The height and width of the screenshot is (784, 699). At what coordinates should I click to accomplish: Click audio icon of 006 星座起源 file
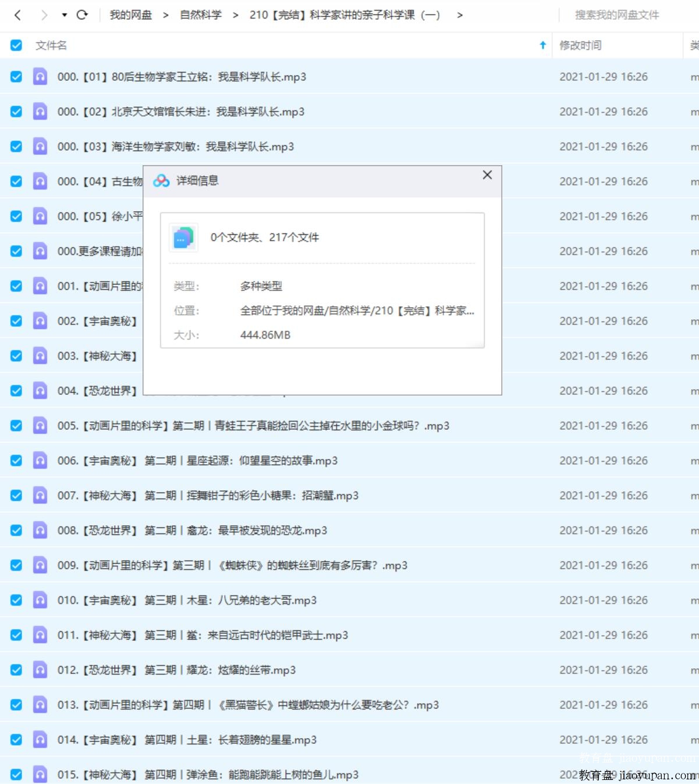(x=40, y=461)
